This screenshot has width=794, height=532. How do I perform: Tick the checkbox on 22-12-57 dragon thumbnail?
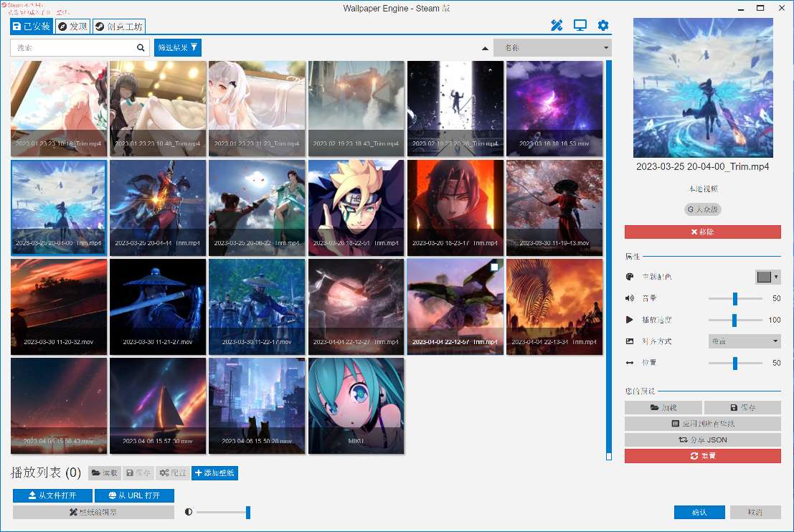[494, 267]
